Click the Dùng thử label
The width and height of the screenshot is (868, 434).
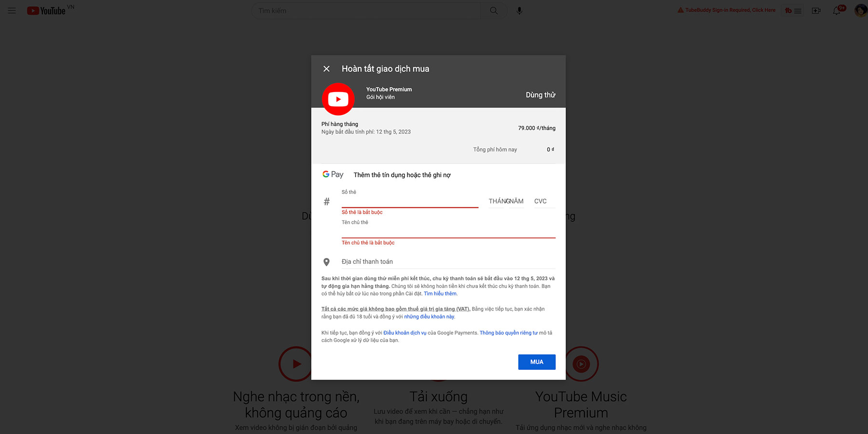pos(541,95)
